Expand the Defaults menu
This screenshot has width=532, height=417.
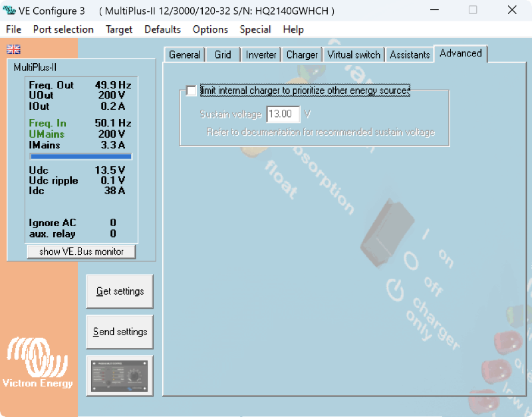click(x=162, y=29)
